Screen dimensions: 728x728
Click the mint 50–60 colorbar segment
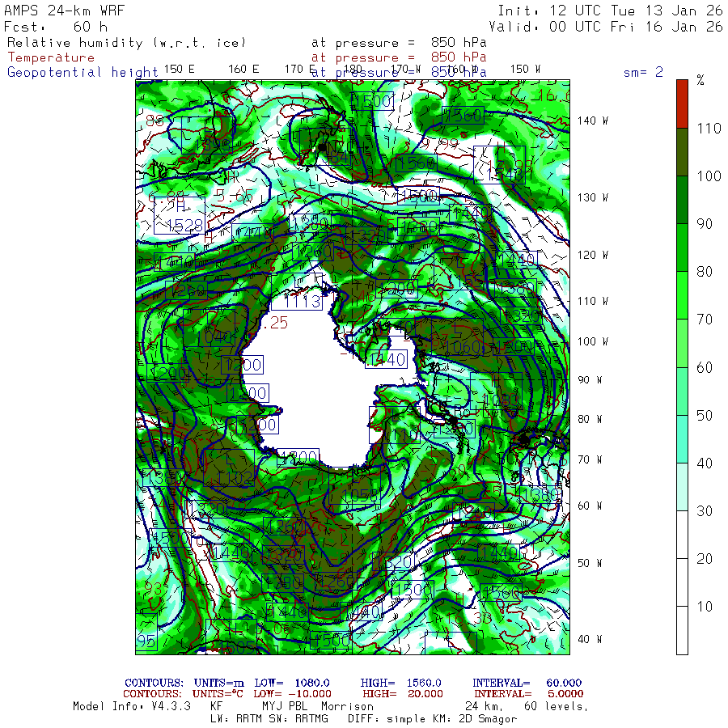pyautogui.click(x=682, y=391)
